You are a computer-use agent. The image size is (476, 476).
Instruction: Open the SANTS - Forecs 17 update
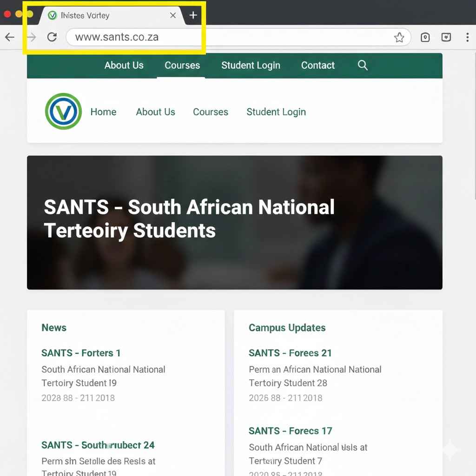290,431
